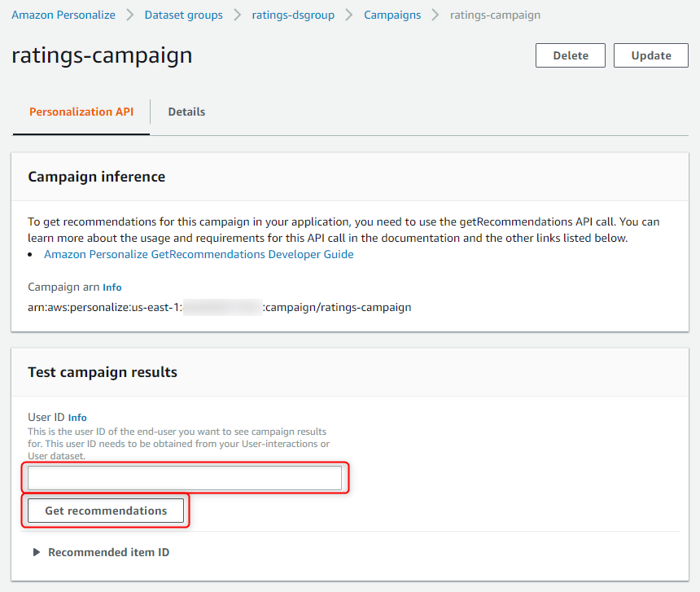Viewport: 700px width, 592px height.
Task: Click the Delete campaign button
Action: (571, 55)
